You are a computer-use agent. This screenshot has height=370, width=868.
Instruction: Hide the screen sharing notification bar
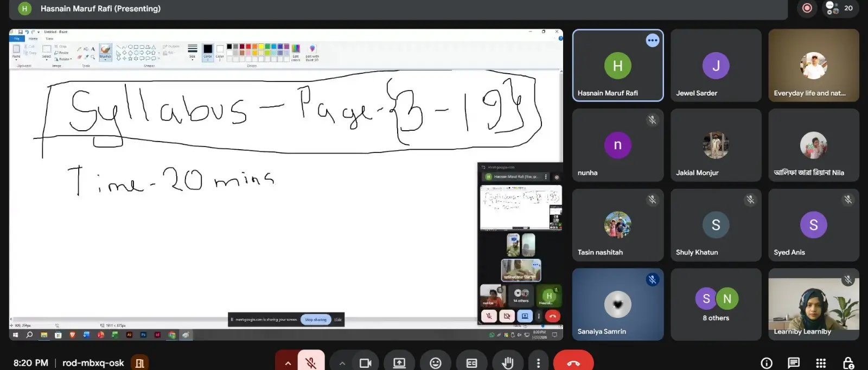338,320
